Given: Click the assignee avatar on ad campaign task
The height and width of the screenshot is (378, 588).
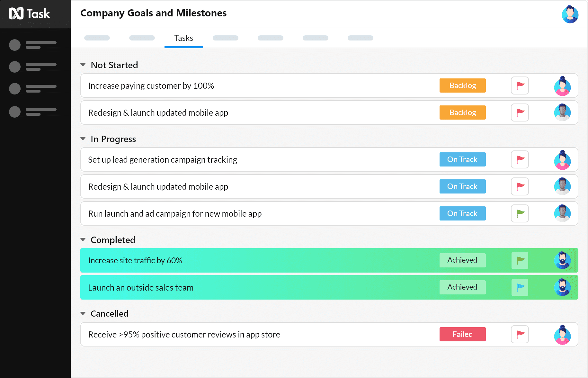Looking at the screenshot, I should click(x=562, y=213).
